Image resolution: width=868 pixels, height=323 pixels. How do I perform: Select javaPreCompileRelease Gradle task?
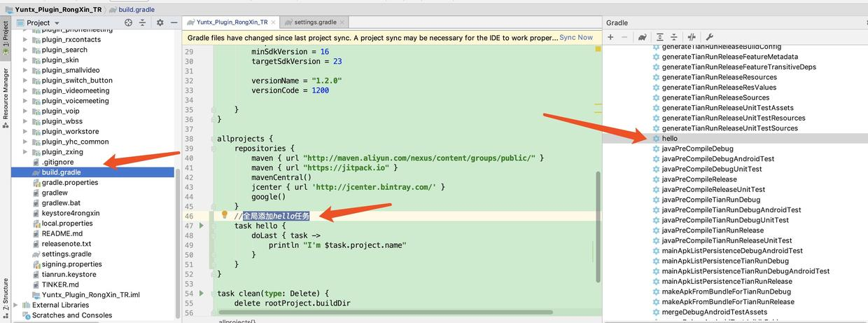[x=699, y=179]
